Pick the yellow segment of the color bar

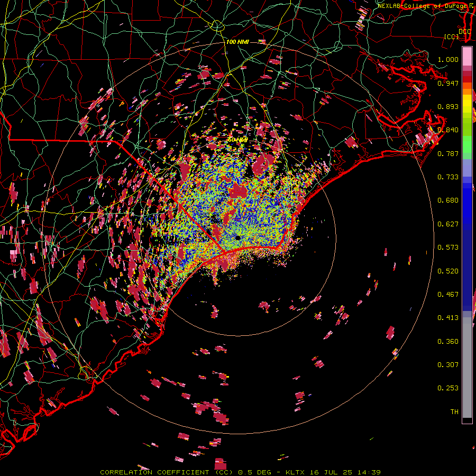click(467, 104)
